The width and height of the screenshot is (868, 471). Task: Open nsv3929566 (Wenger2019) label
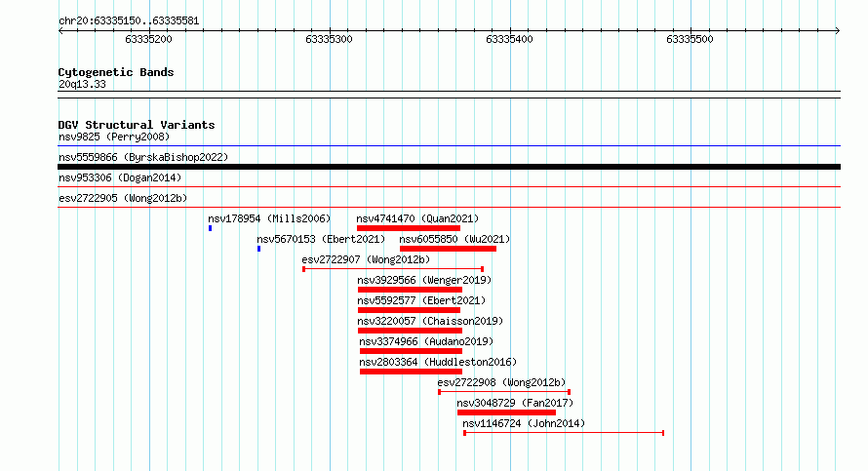coord(424,280)
